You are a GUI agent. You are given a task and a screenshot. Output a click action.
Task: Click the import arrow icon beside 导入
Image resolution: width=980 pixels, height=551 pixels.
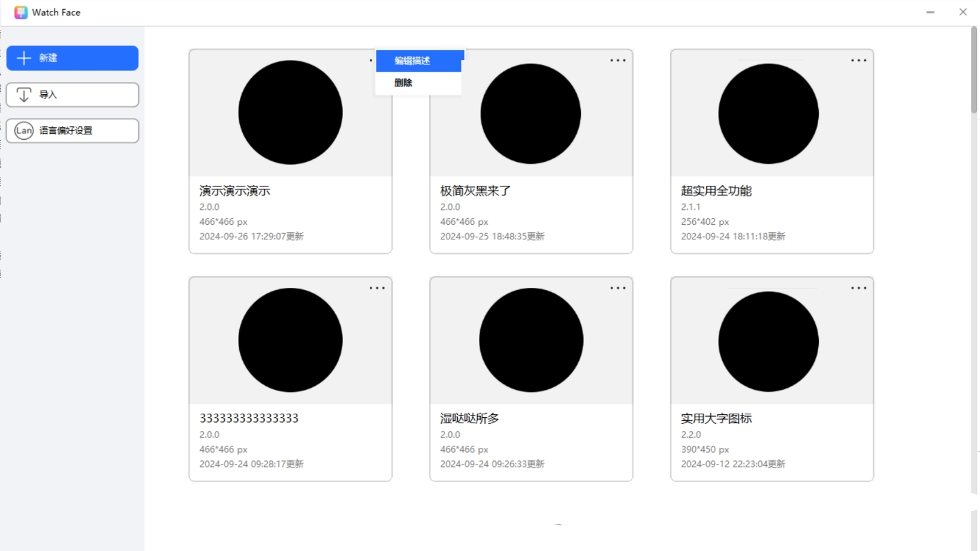[x=24, y=95]
